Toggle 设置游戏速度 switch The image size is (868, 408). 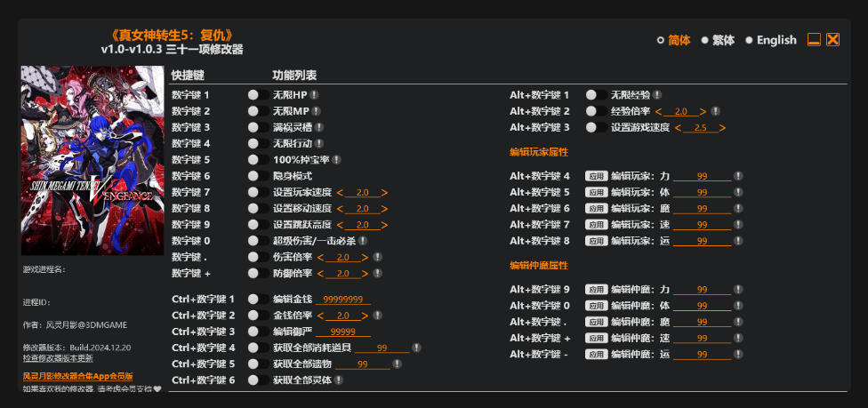click(x=596, y=127)
